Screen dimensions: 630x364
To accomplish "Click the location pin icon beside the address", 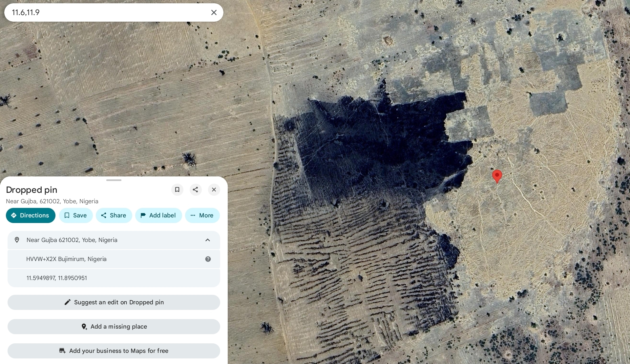I will (x=17, y=240).
